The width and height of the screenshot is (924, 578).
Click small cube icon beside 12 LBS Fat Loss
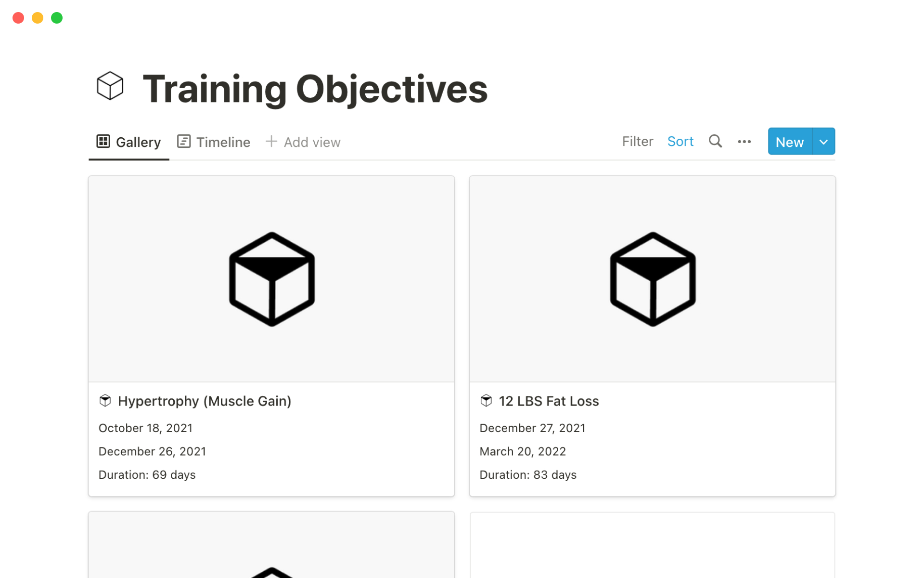tap(486, 401)
